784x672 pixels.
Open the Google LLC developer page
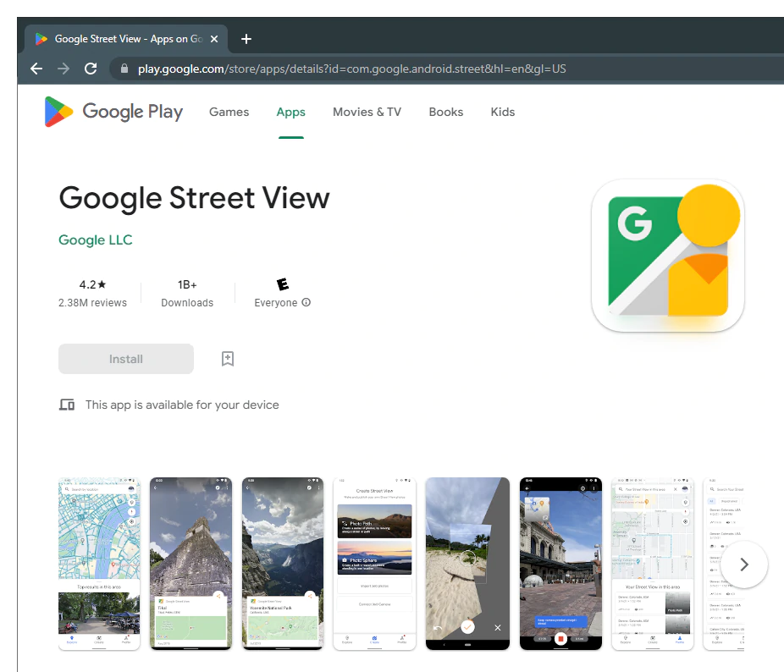pos(95,240)
